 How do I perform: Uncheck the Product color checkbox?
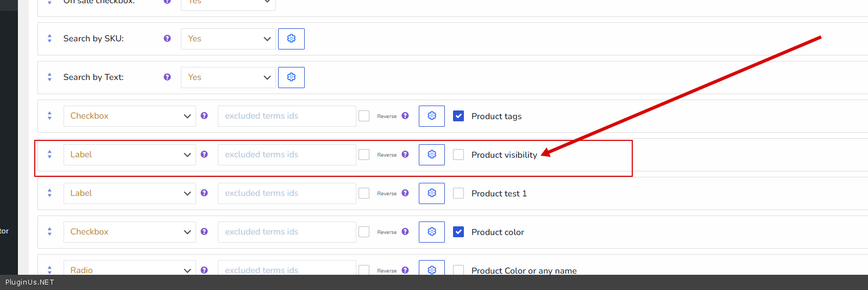458,232
